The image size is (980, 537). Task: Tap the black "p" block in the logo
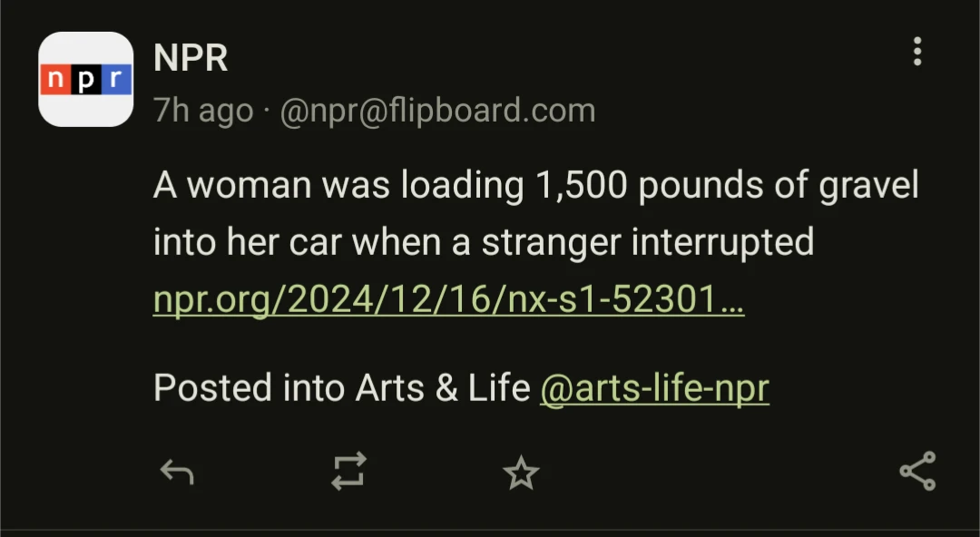(x=86, y=81)
